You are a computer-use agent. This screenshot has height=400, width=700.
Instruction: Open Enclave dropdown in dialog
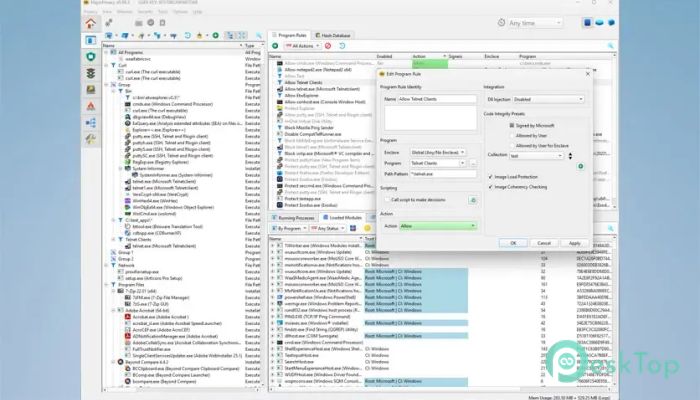click(x=438, y=152)
